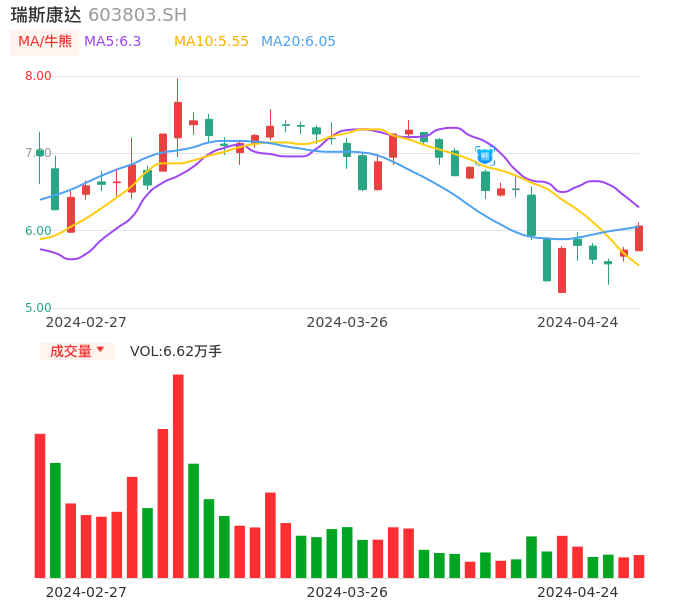Click the red triangle arrow beside 成交量

[x=100, y=350]
